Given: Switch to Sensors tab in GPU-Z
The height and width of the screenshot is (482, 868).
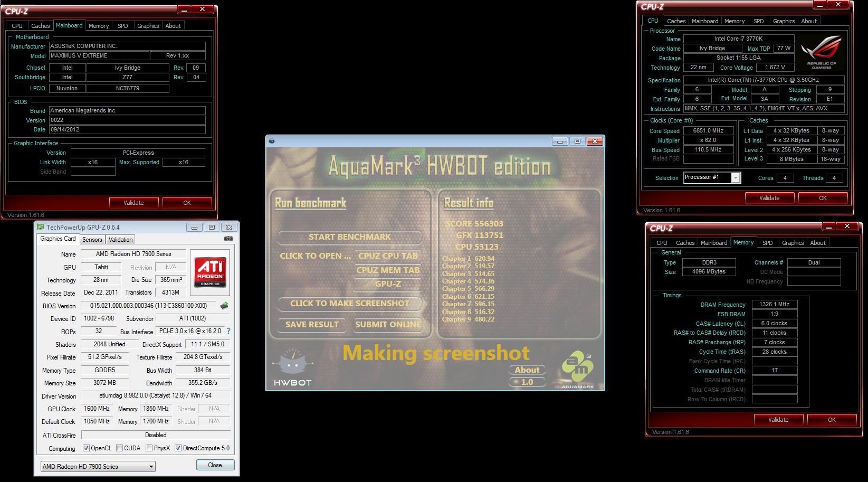Looking at the screenshot, I should coord(92,240).
